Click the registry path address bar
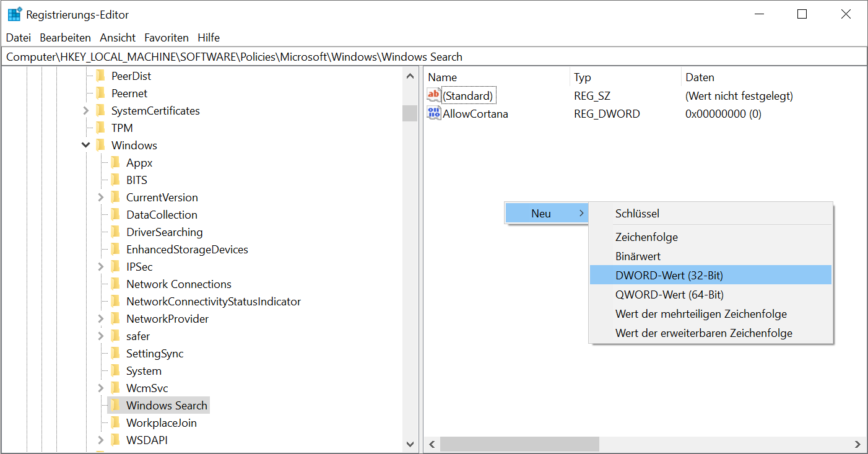This screenshot has width=868, height=454. click(x=433, y=56)
